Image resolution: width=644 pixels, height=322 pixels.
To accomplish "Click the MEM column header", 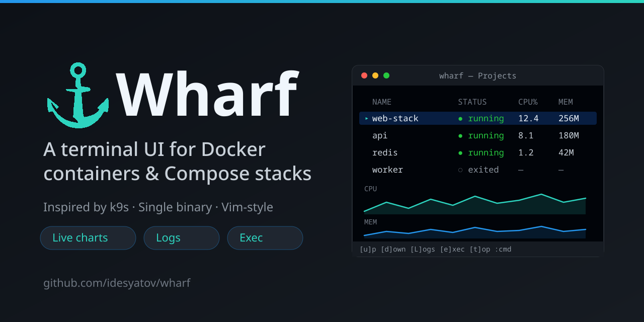I will coord(566,102).
